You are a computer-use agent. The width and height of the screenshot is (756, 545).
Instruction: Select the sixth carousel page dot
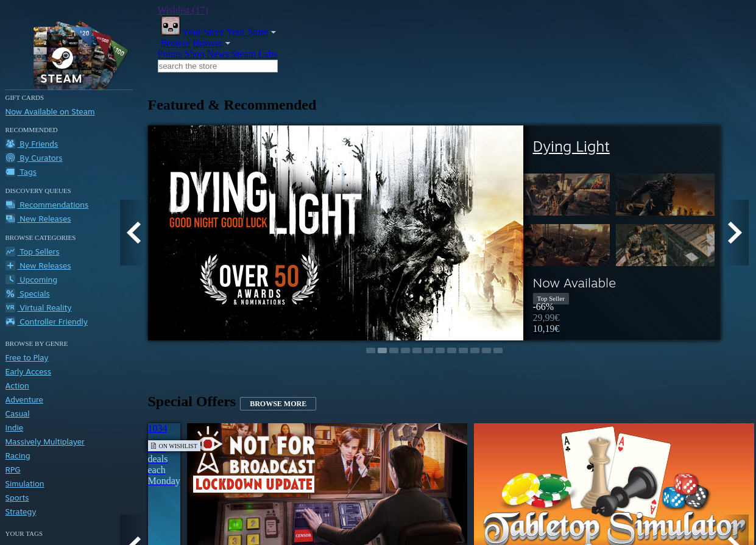[428, 351]
